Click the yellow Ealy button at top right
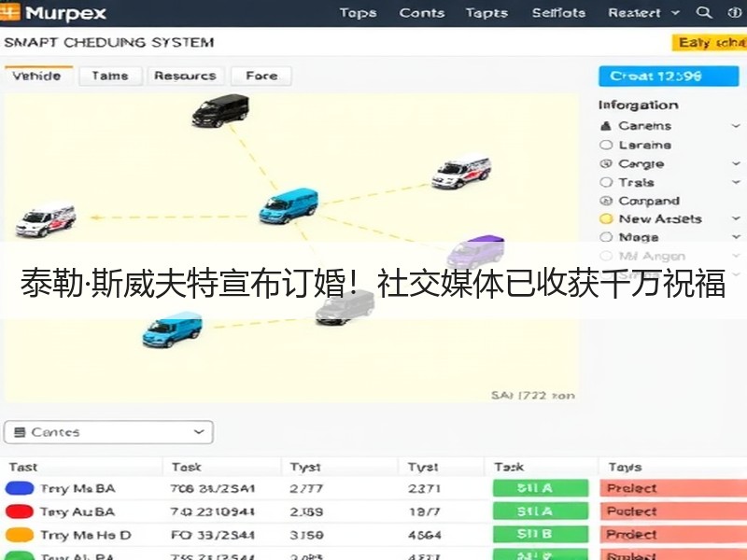 point(710,42)
